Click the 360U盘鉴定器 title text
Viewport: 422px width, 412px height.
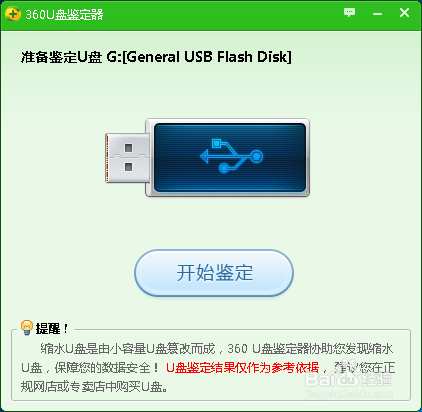click(x=64, y=14)
